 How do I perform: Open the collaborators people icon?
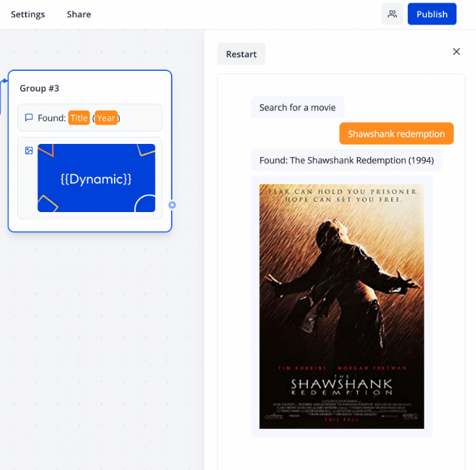point(392,14)
